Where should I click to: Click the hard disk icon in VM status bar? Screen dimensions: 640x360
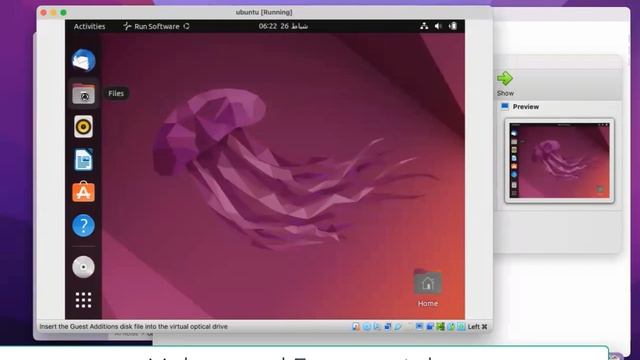(x=356, y=327)
